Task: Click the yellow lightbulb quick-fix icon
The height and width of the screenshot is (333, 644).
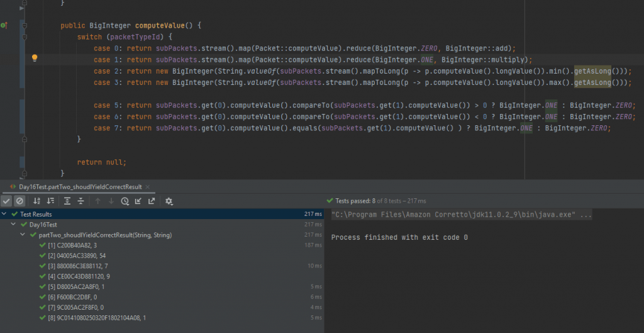Action: click(35, 59)
